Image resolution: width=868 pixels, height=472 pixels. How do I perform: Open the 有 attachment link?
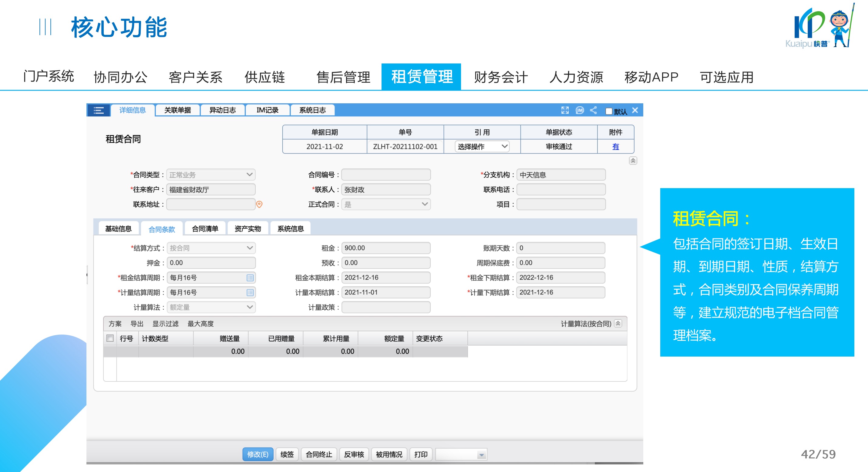tap(615, 146)
